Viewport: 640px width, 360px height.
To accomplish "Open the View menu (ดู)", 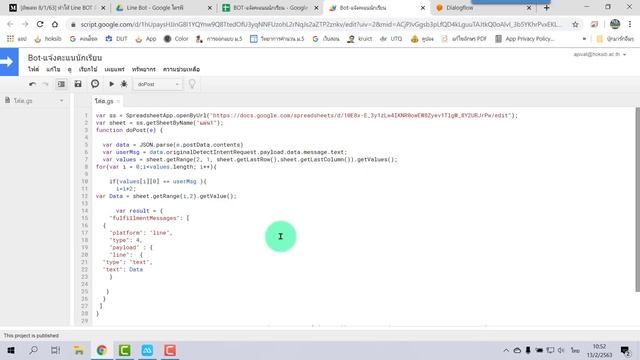I will point(69,69).
